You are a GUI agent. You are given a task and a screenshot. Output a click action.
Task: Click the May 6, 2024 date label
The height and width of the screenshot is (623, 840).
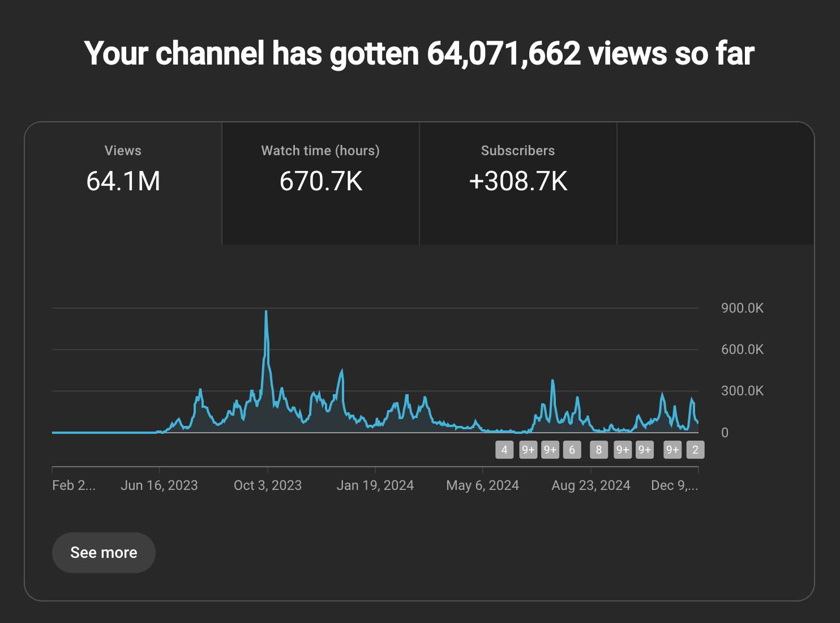click(x=482, y=485)
